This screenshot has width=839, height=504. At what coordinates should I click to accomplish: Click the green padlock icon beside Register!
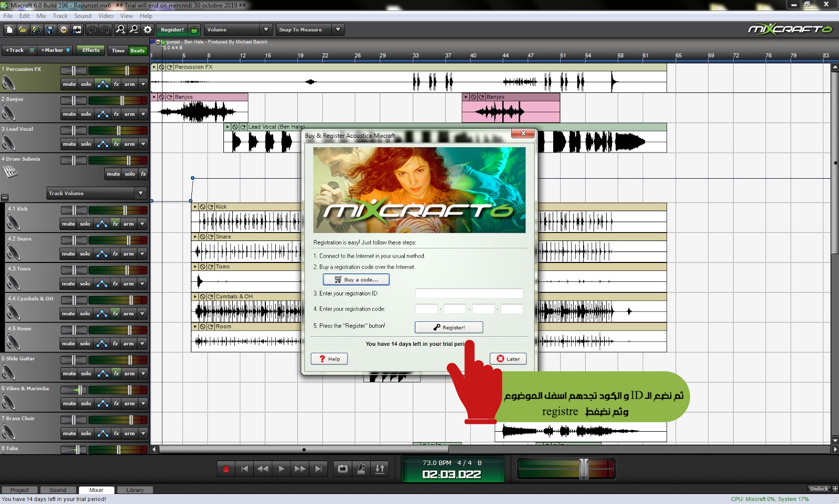tap(194, 30)
